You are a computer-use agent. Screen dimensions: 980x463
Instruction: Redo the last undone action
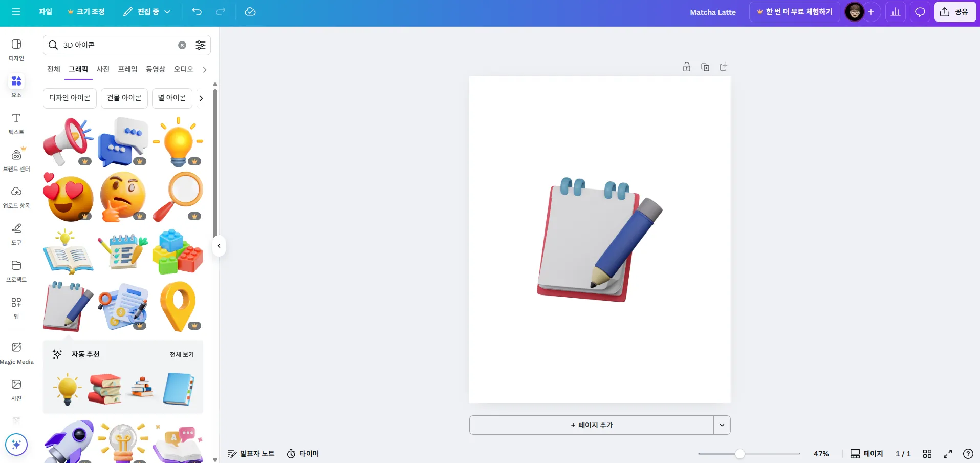[x=221, y=12]
